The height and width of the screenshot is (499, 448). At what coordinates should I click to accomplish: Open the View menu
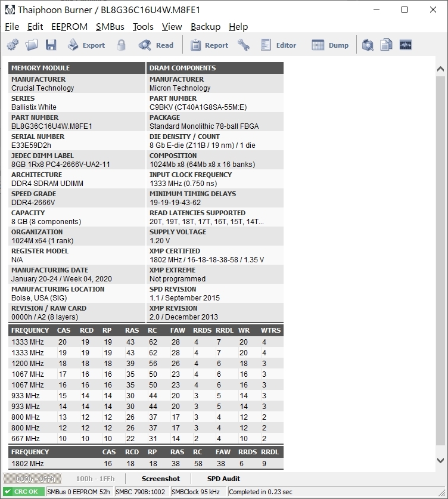(172, 27)
